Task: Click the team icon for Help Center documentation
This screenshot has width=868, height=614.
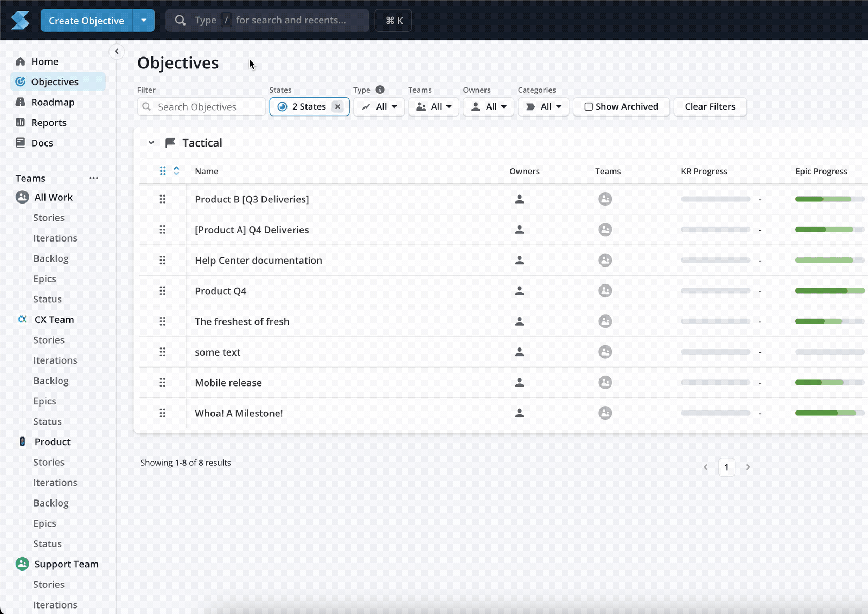Action: [605, 261]
